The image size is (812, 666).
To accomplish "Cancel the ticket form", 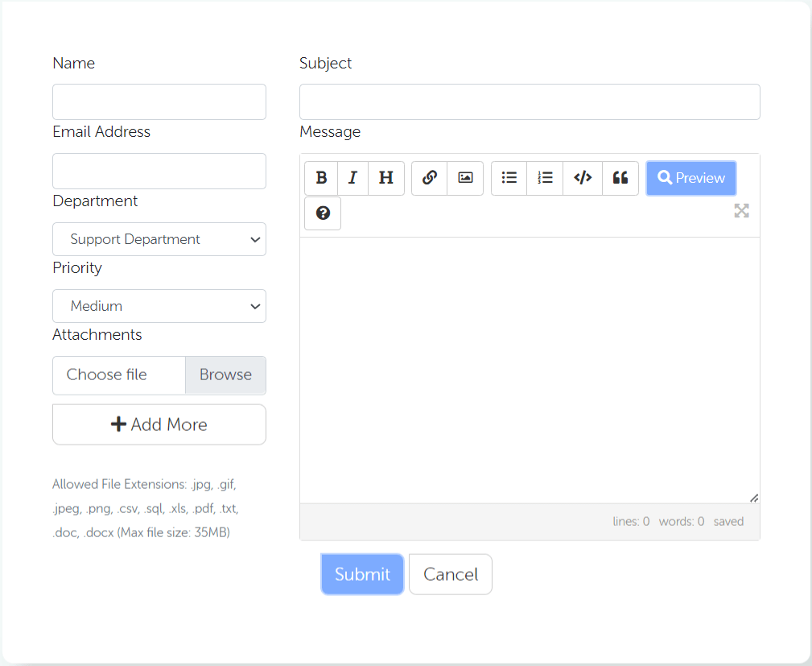I will pos(451,574).
